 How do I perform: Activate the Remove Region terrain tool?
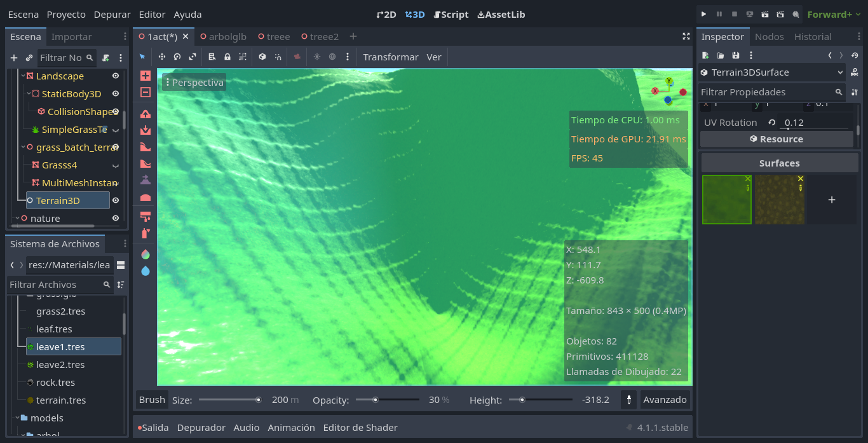[x=144, y=92]
